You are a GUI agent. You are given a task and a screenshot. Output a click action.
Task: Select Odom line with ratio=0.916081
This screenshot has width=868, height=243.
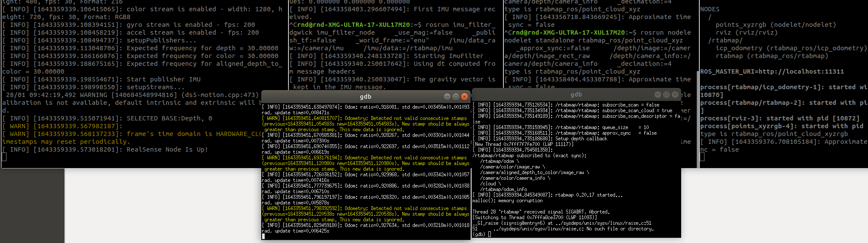click(366, 110)
